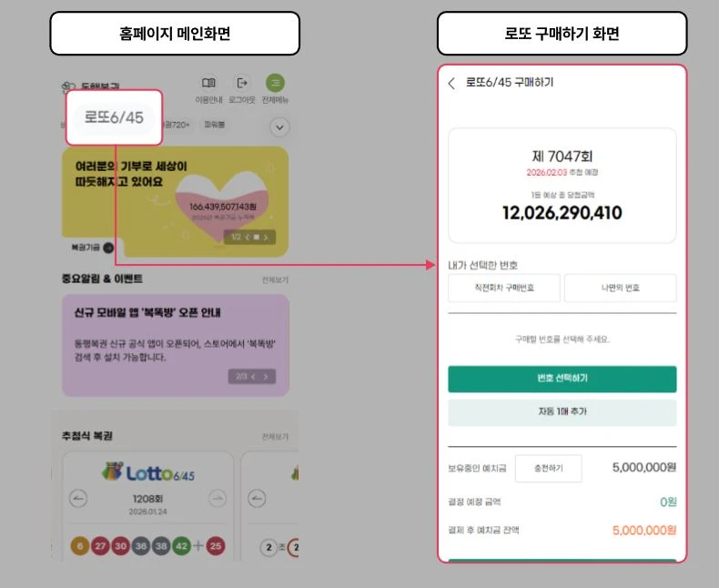Open 전체보기 for 중요알림 & 이벤트
Image resolution: width=719 pixels, height=588 pixels.
coord(275,279)
